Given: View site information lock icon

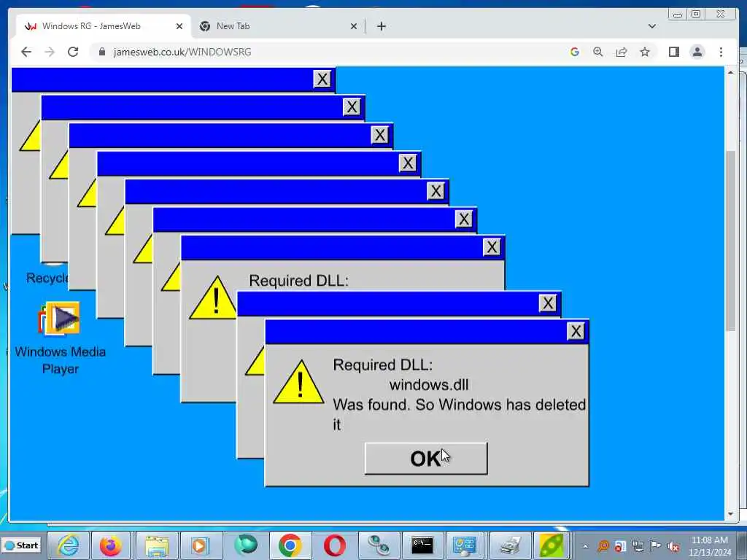Looking at the screenshot, I should coord(101,52).
